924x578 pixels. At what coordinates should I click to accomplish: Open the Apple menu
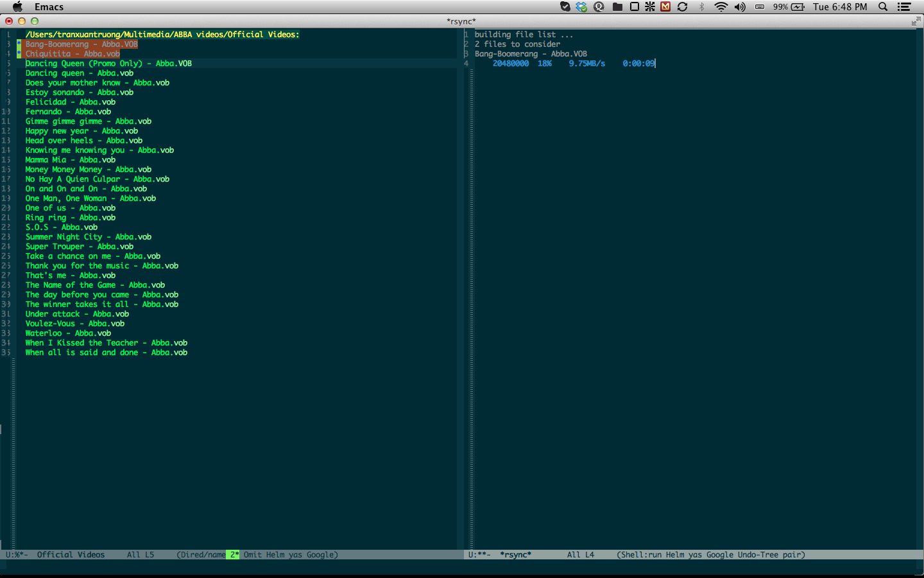(x=18, y=6)
